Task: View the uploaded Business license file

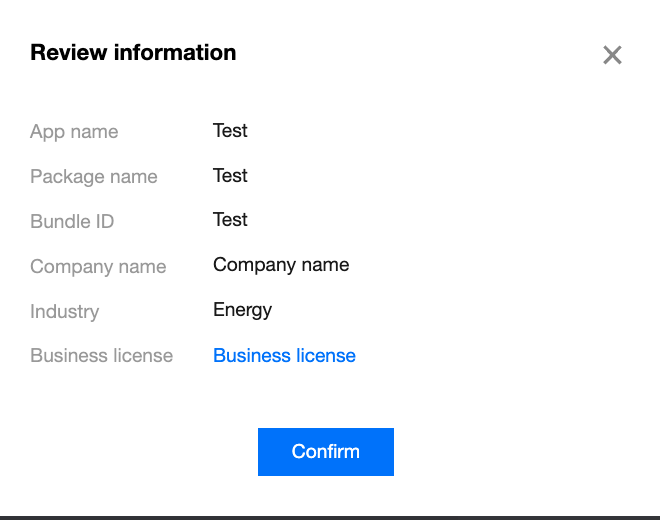Action: 284,356
